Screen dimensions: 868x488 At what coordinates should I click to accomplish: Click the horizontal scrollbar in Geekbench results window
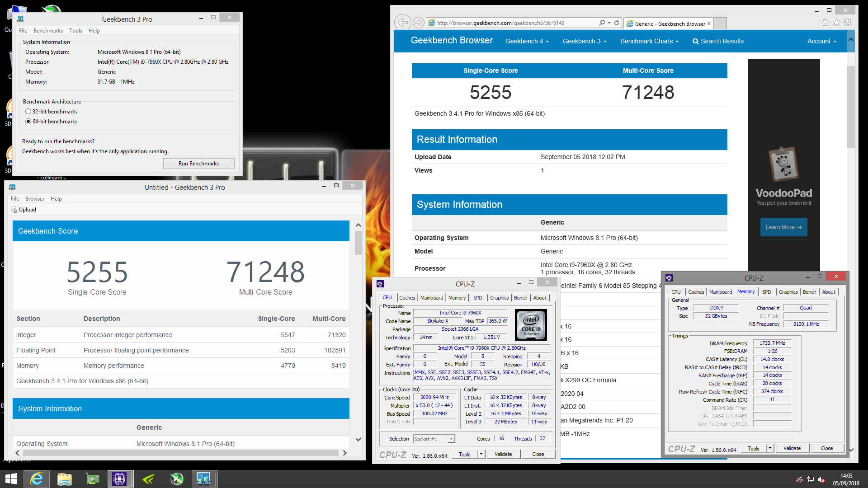click(180, 453)
